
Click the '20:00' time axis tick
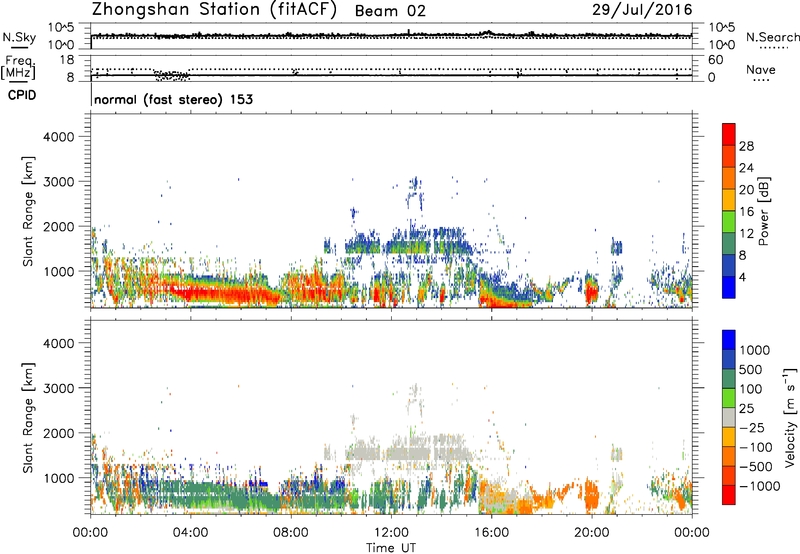pyautogui.click(x=592, y=533)
